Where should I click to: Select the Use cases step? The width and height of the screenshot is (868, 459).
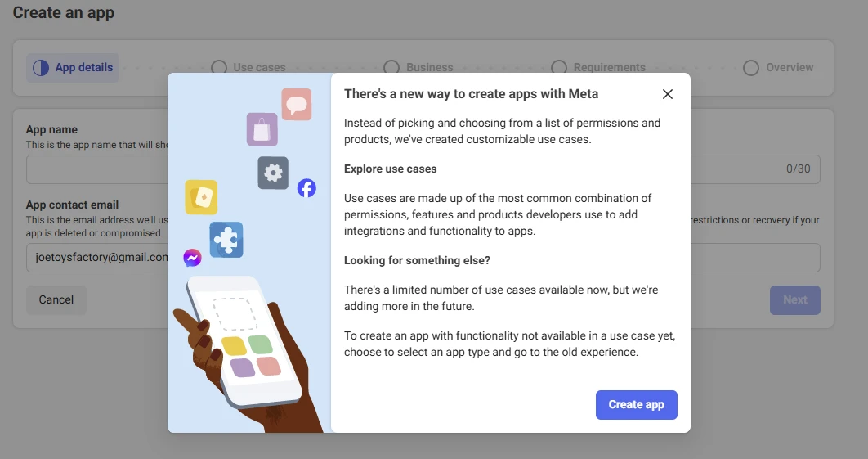248,68
